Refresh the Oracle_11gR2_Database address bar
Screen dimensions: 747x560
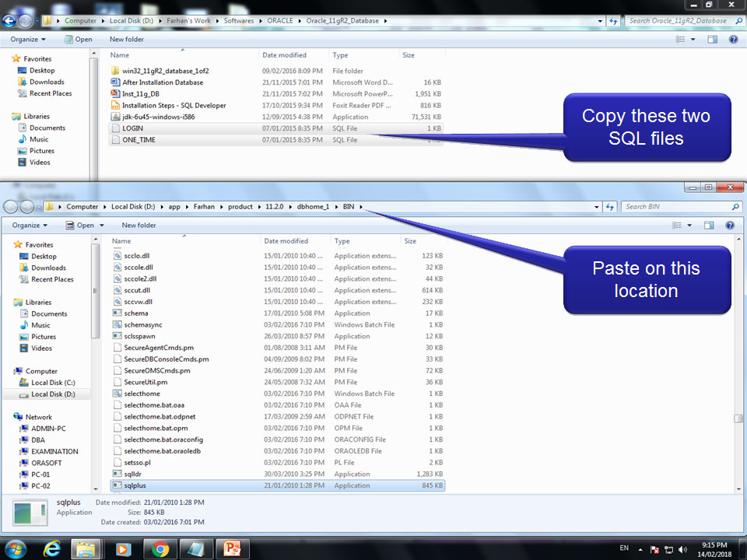coord(613,21)
